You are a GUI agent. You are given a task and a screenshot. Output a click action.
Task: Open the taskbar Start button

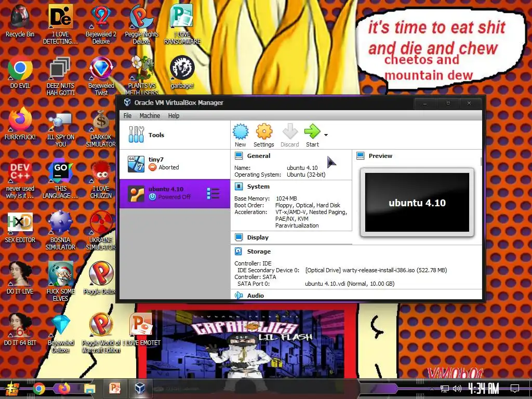pyautogui.click(x=12, y=389)
